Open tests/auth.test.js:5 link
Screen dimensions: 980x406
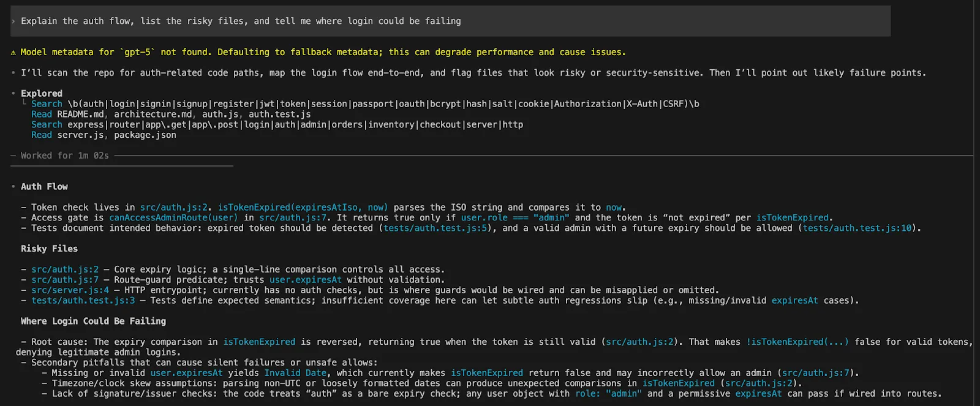click(x=435, y=228)
